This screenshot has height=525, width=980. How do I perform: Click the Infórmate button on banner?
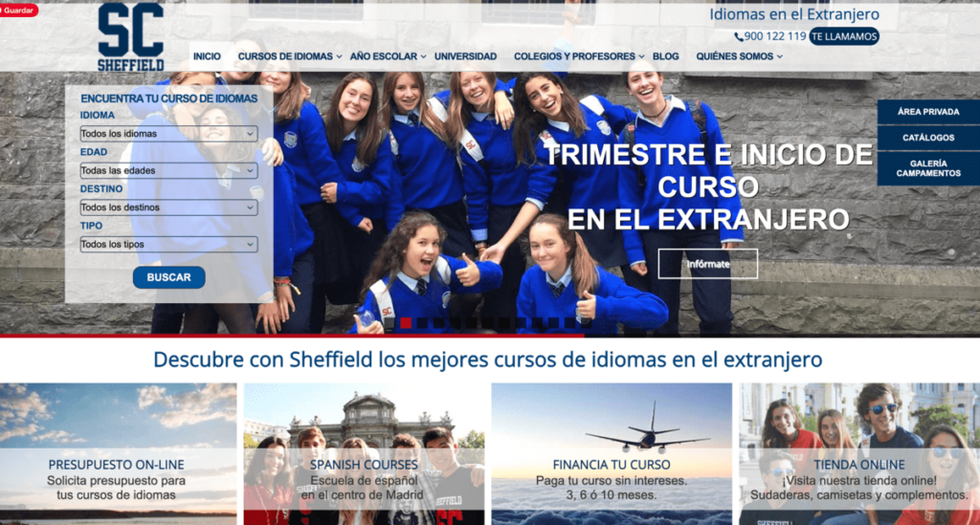point(707,263)
